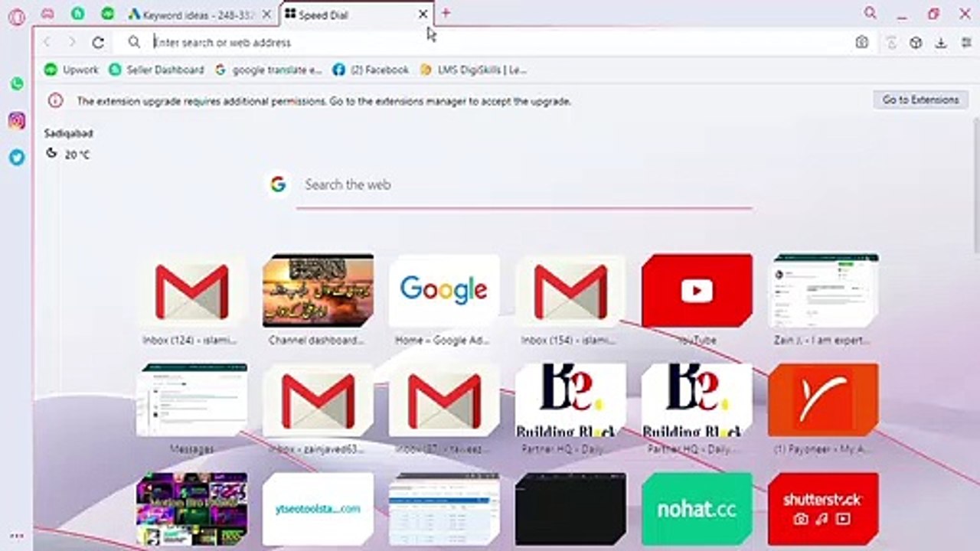
Task: Open the dark screenshot tile
Action: pos(570,509)
